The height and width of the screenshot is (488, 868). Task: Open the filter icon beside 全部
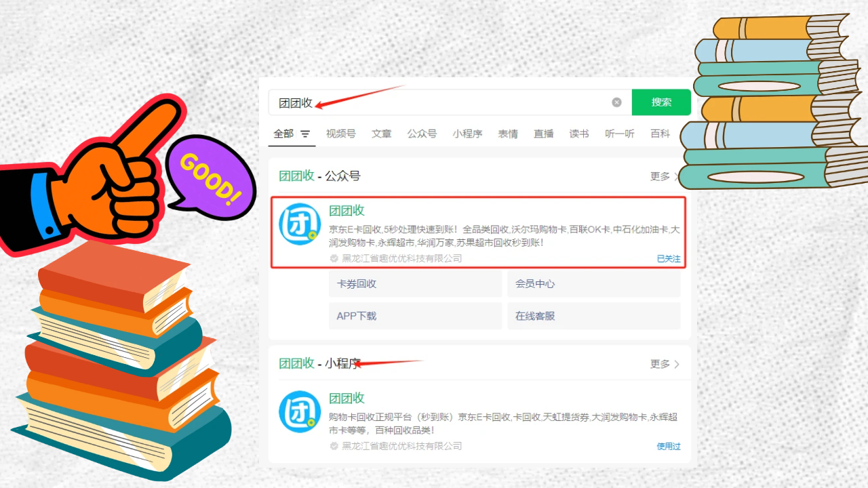point(305,134)
